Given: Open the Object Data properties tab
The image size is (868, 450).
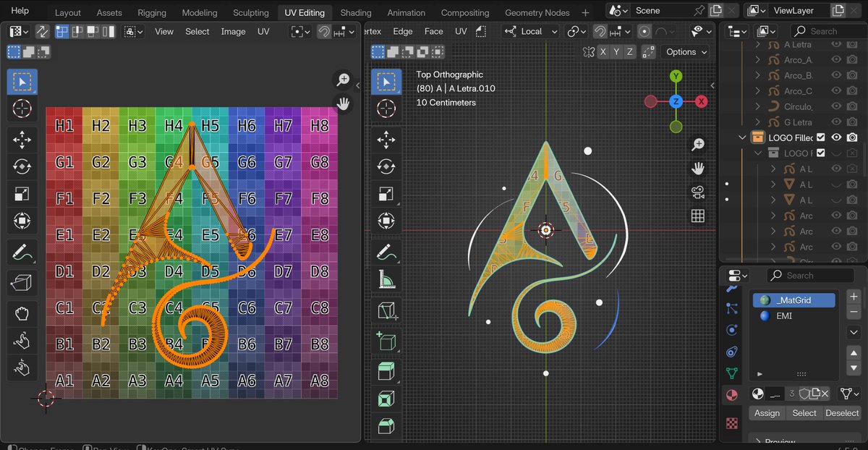Looking at the screenshot, I should tap(732, 373).
